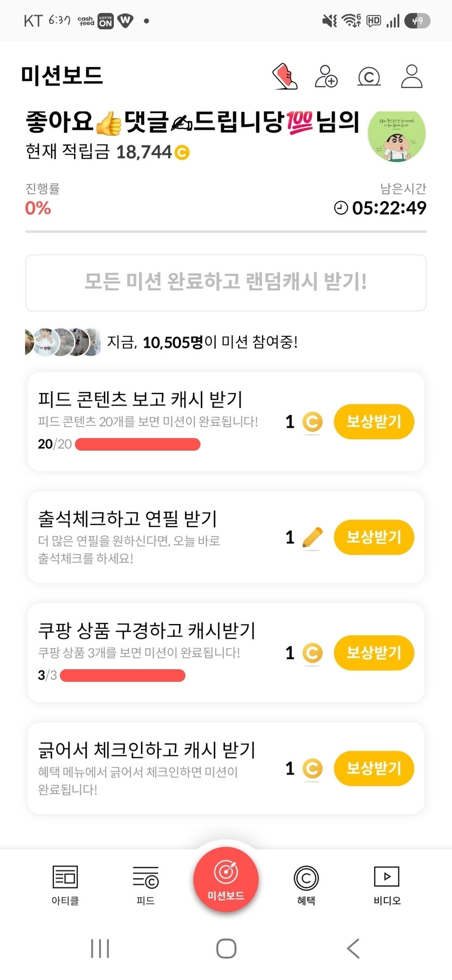Image resolution: width=452 pixels, height=980 pixels.
Task: Claim reward for 출석체크하고 연필 받기
Action: [374, 537]
